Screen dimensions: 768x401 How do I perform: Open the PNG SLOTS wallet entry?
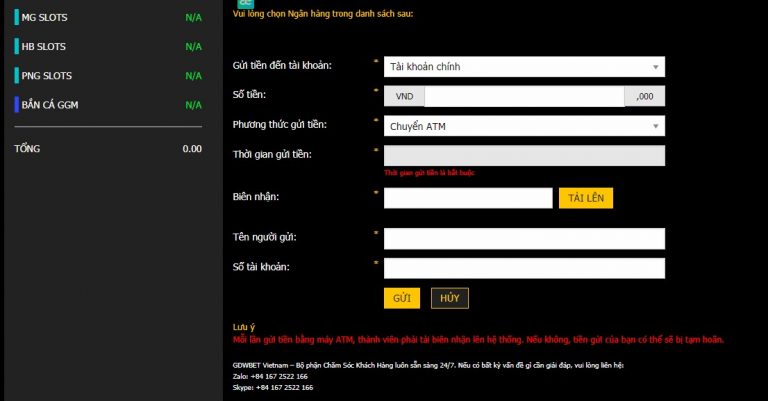click(46, 75)
